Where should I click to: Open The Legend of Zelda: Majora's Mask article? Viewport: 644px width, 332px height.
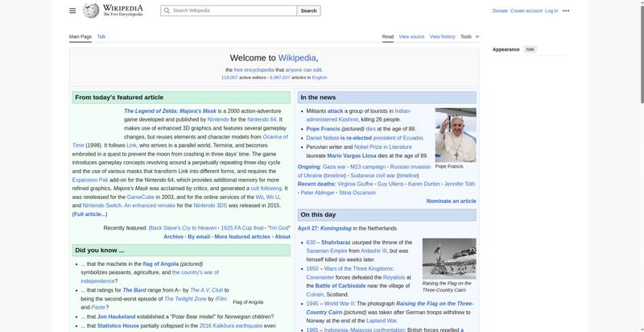click(170, 111)
